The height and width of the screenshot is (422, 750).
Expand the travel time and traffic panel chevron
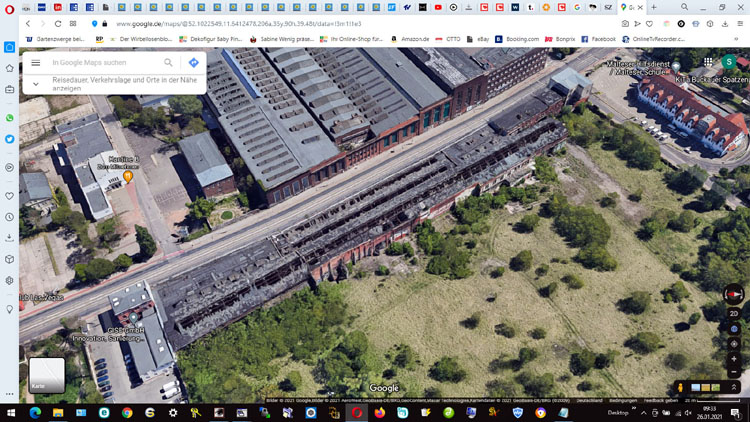(x=36, y=84)
